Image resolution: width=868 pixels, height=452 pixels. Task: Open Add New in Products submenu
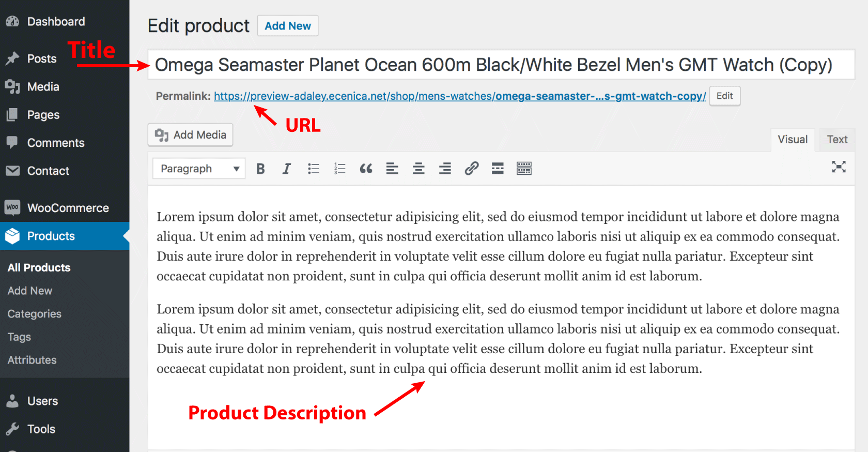click(30, 291)
